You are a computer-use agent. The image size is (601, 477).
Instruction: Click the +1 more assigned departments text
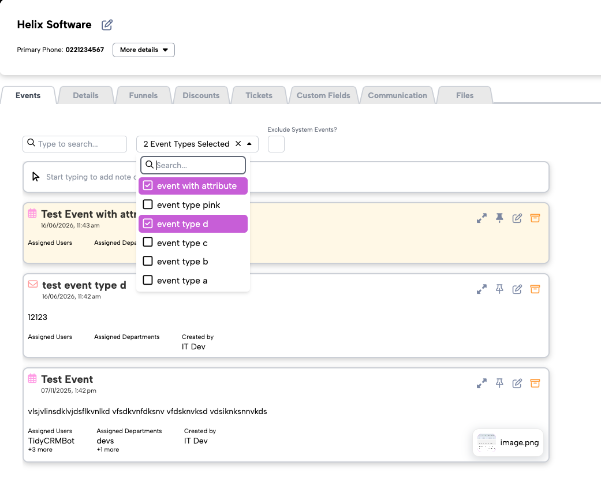(108, 450)
